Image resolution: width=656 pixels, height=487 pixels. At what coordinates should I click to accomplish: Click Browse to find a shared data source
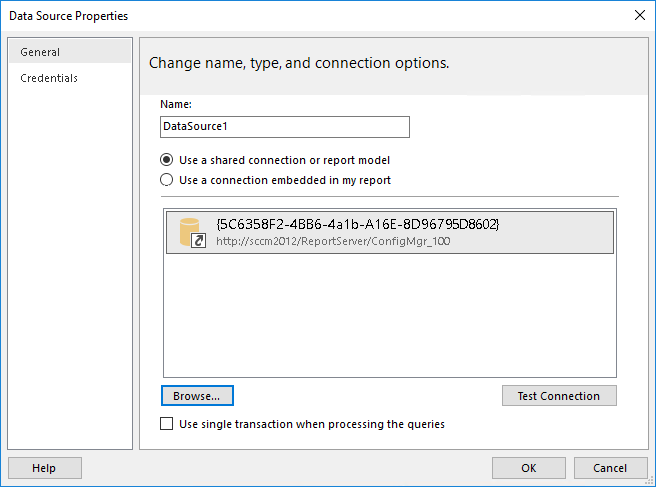(x=197, y=396)
